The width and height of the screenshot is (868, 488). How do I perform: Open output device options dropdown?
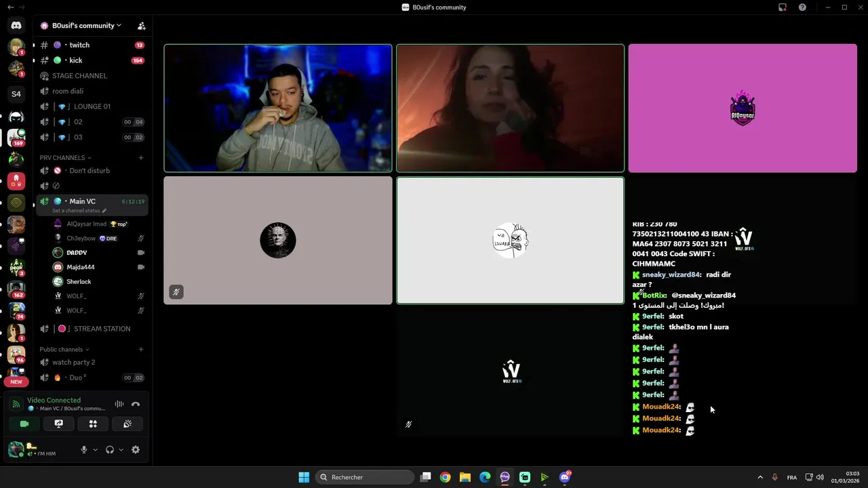[121, 449]
